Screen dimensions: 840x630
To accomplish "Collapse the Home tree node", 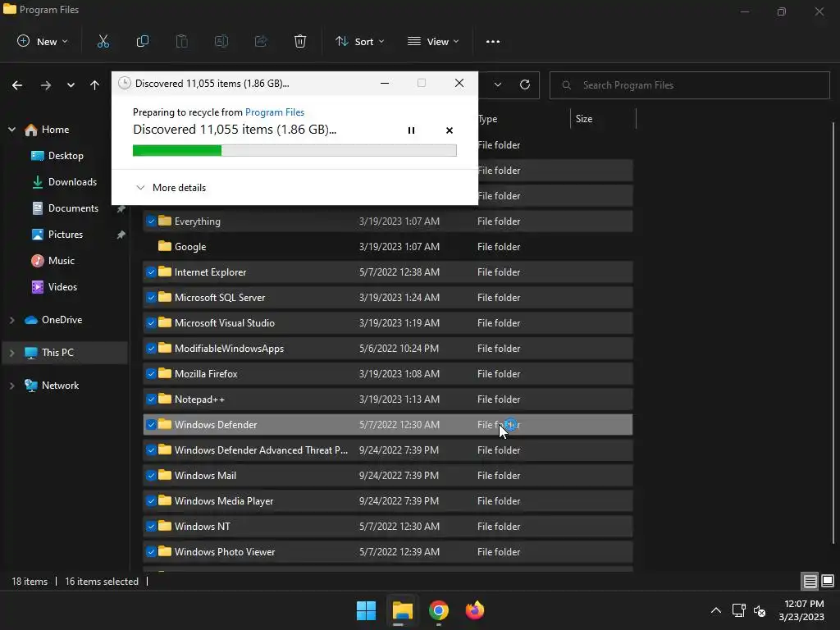I will 11,129.
